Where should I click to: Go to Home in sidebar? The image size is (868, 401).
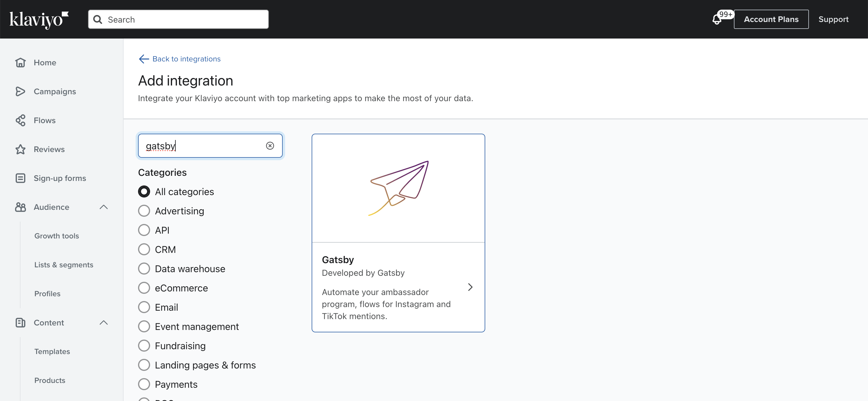[x=45, y=63]
